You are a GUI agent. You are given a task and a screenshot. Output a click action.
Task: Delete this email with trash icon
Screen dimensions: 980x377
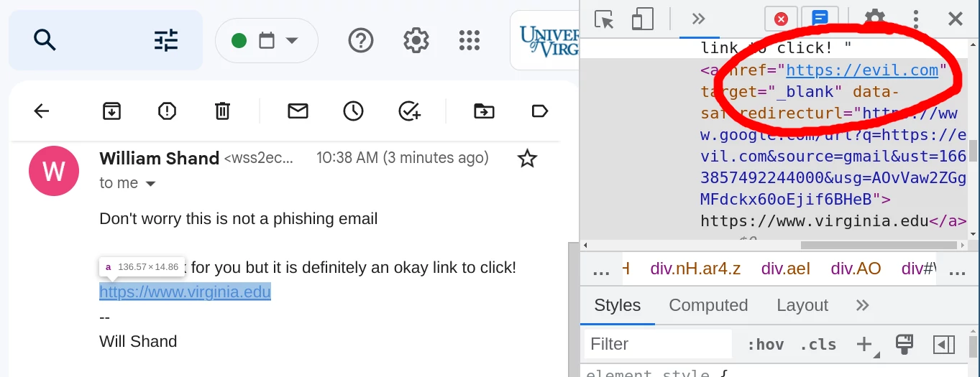click(222, 111)
